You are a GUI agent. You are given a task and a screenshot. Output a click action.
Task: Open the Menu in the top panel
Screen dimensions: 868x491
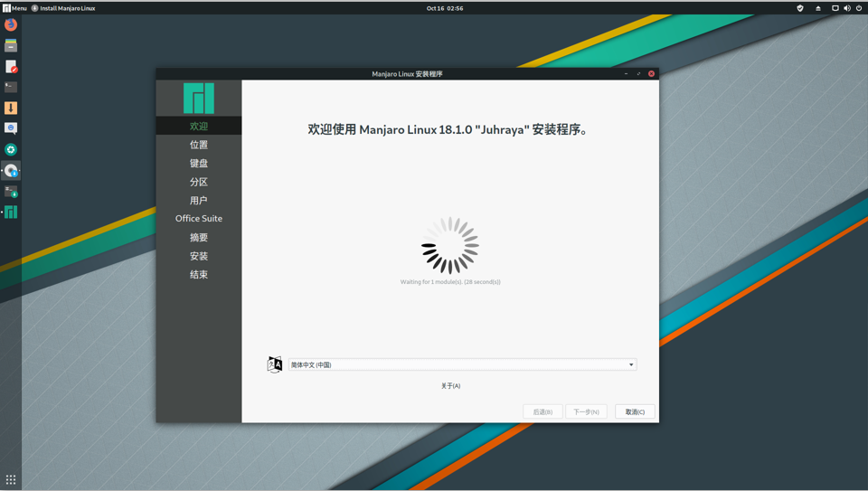pyautogui.click(x=15, y=8)
